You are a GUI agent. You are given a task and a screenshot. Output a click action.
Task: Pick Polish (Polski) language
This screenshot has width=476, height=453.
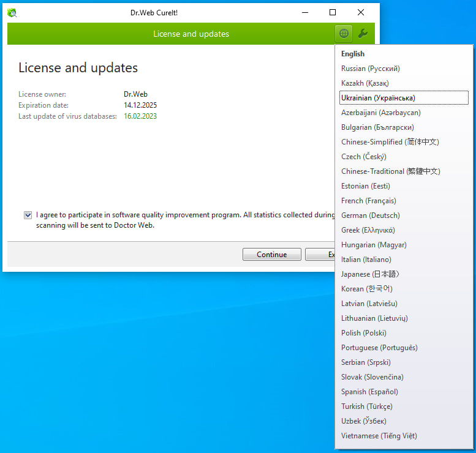click(x=404, y=333)
